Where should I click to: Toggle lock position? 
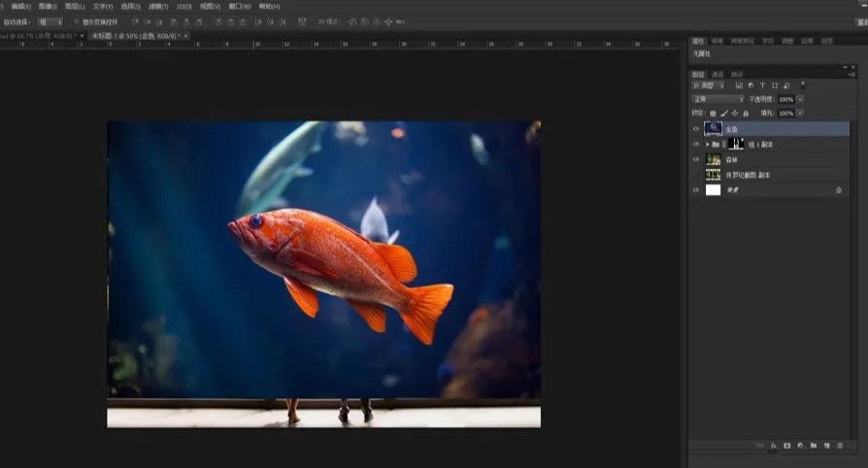[735, 114]
